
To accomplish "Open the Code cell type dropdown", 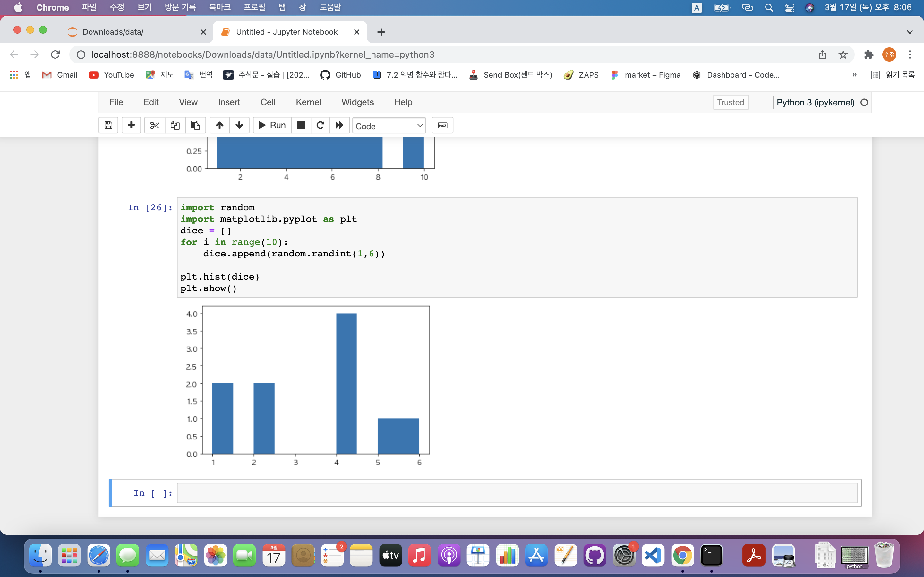I will point(389,126).
